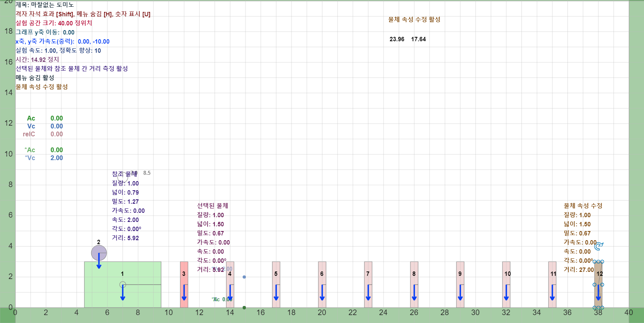Click '넓이: 1.50' in the 선택된 물체 panel

[x=211, y=224]
